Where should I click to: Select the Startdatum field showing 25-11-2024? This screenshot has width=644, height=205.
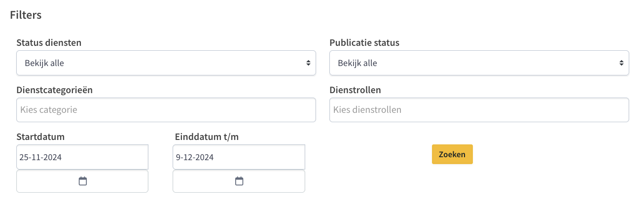pos(82,157)
